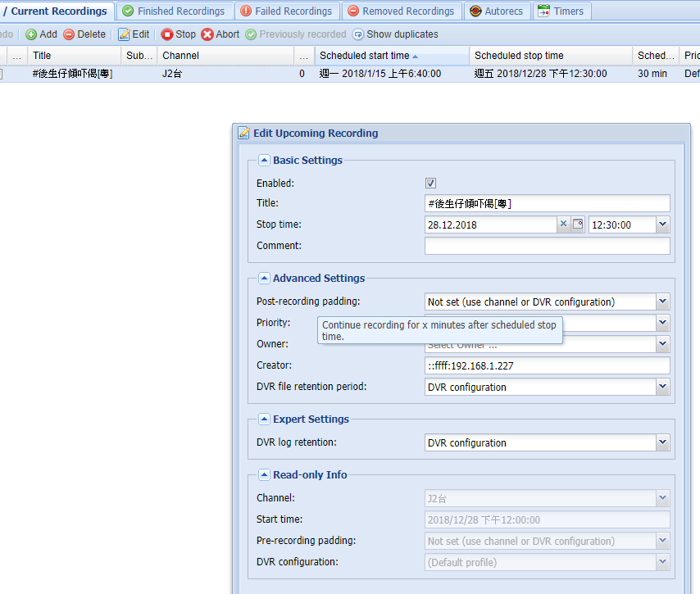Click red minus Delete icon
Image resolution: width=700 pixels, height=594 pixels.
(x=69, y=34)
